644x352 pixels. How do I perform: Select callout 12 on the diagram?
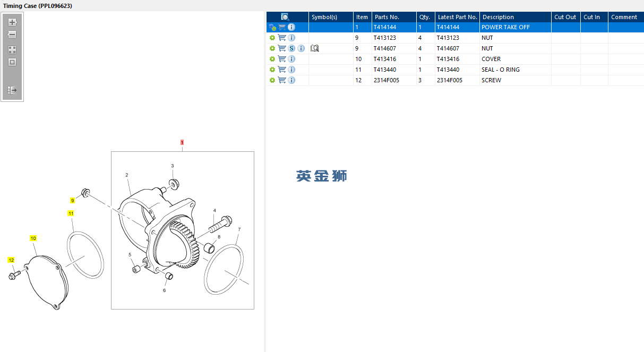pos(11,260)
